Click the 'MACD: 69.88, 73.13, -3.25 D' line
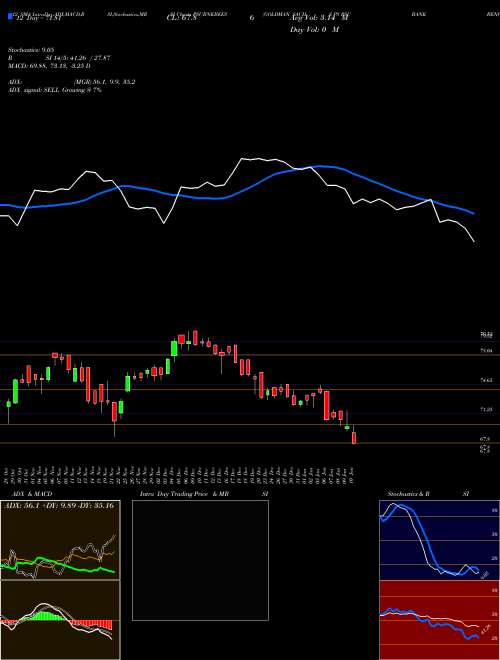The height and width of the screenshot is (660, 500). click(x=49, y=66)
